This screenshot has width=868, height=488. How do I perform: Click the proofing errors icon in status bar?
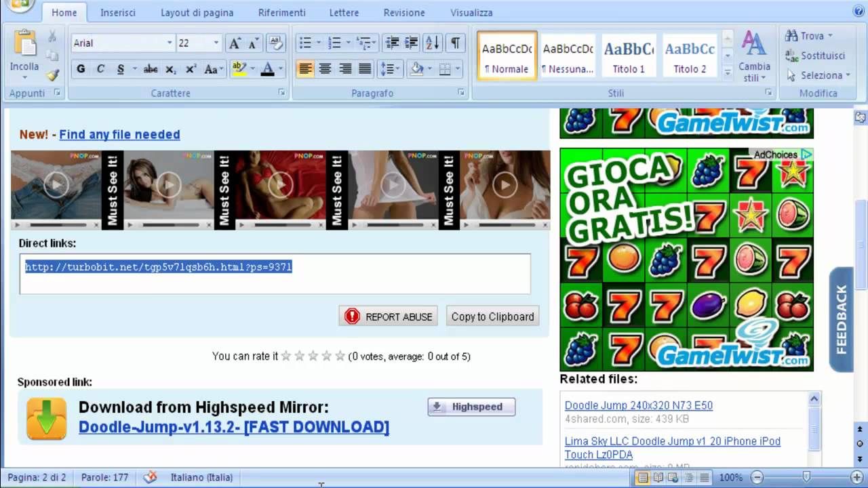(x=150, y=477)
